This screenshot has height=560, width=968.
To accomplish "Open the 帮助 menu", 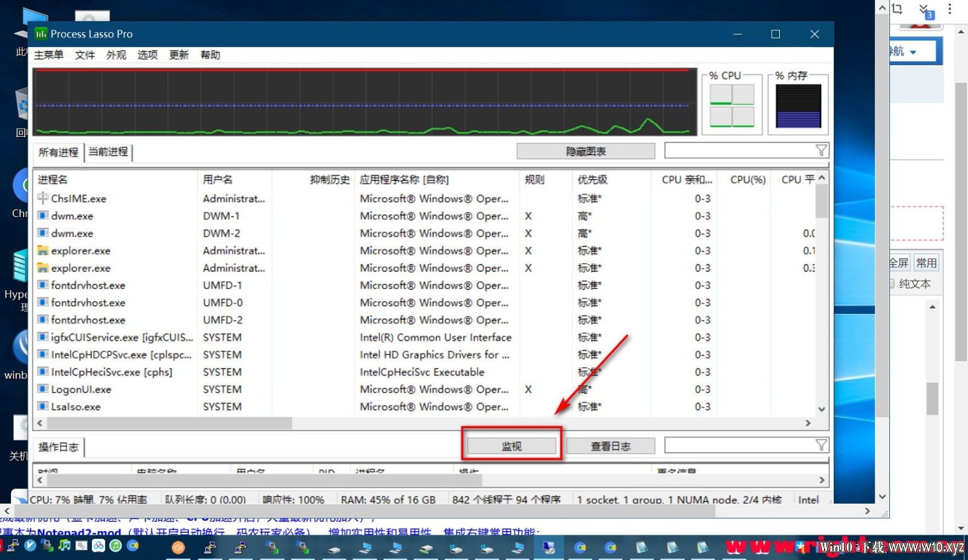I will pos(210,55).
